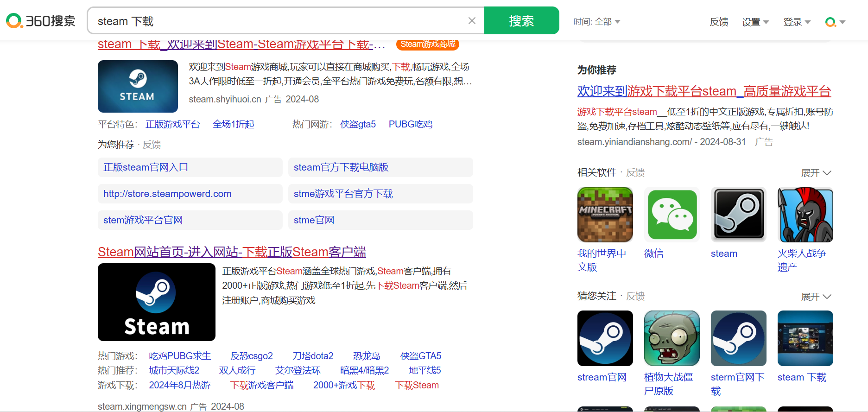Click the 360搜索 logo
The width and height of the screenshot is (868, 412).
[x=41, y=21]
